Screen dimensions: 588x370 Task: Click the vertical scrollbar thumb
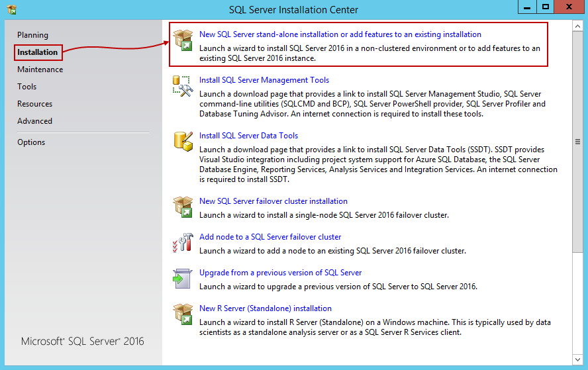(x=577, y=142)
